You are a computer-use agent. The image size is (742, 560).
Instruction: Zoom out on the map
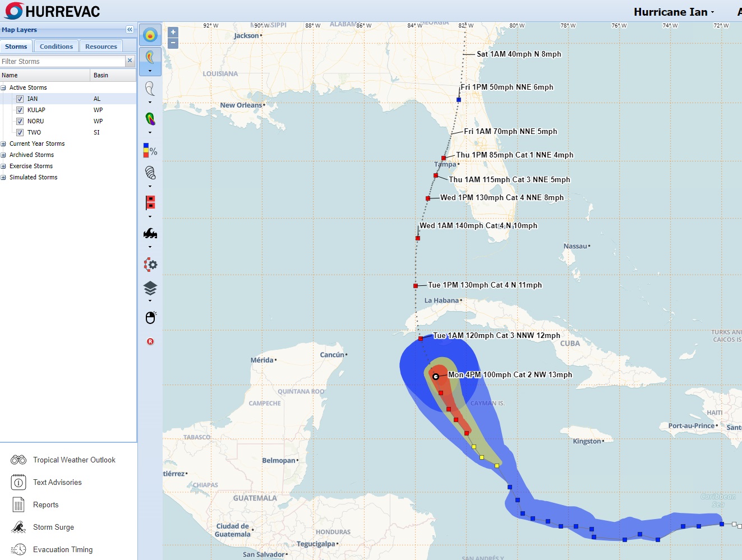(173, 43)
